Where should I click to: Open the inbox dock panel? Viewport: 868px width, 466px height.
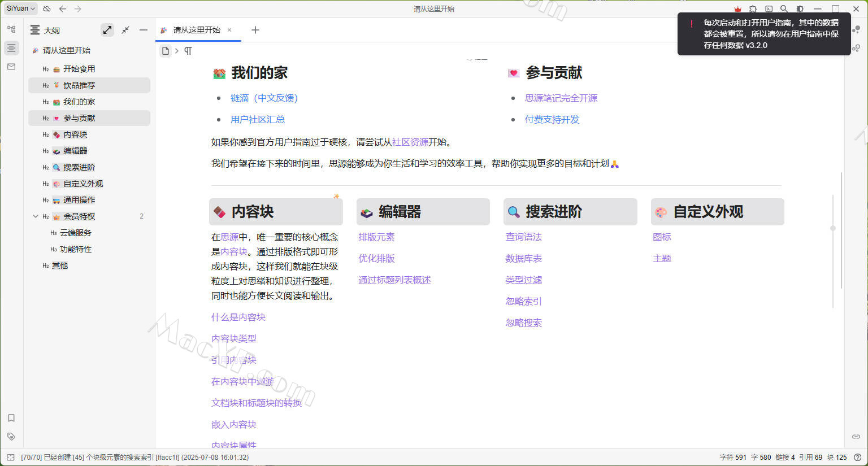point(11,67)
